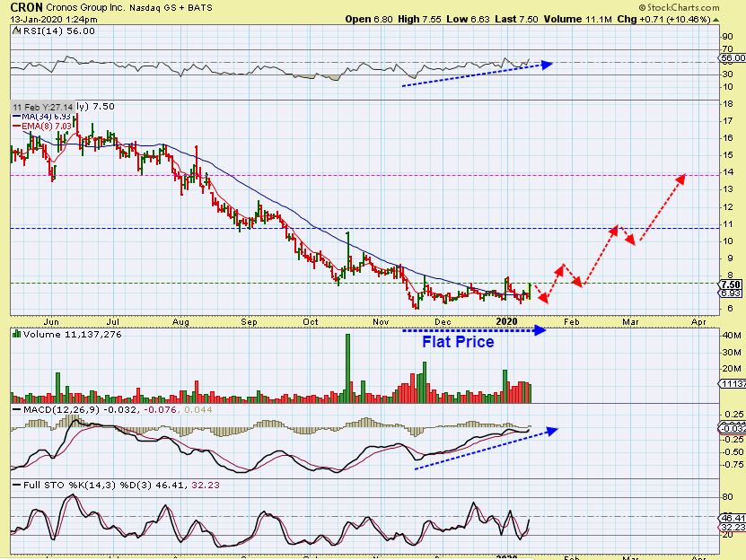Click the EMA(8) 7.03 legend entry
Viewport: 746px width, 560px height.
[42, 126]
